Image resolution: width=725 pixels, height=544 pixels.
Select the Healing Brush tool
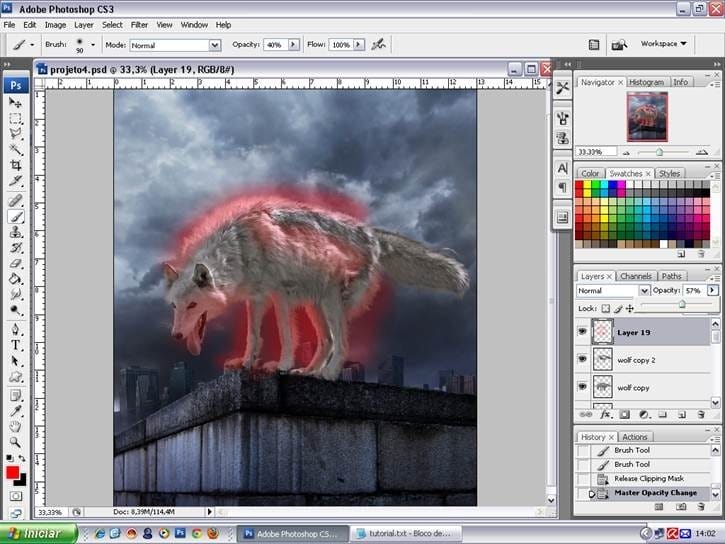coord(15,200)
